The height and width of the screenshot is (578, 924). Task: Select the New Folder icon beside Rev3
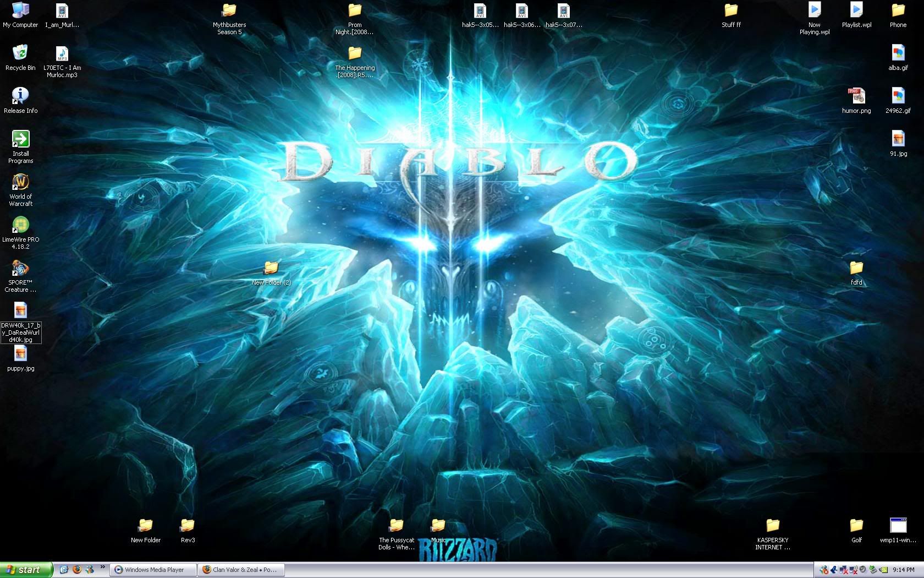146,530
